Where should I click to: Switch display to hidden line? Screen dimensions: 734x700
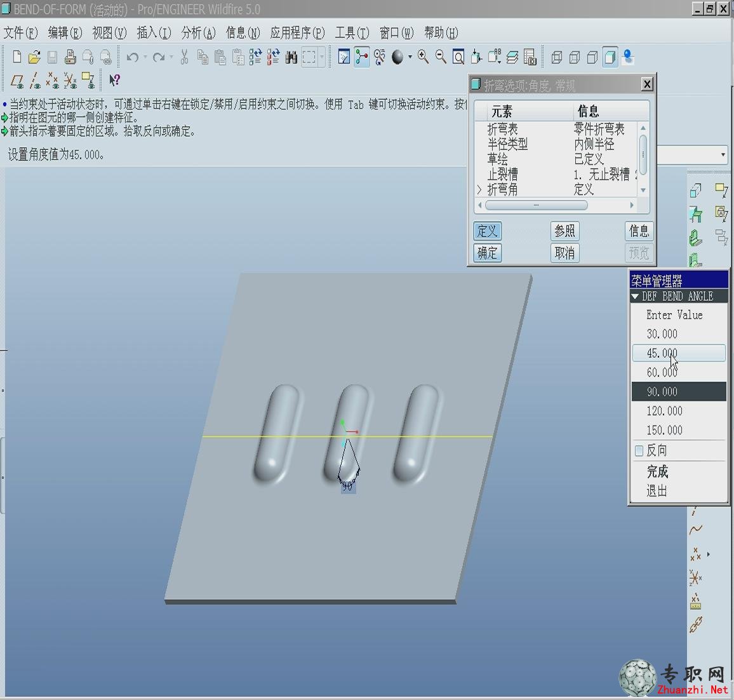(x=575, y=57)
